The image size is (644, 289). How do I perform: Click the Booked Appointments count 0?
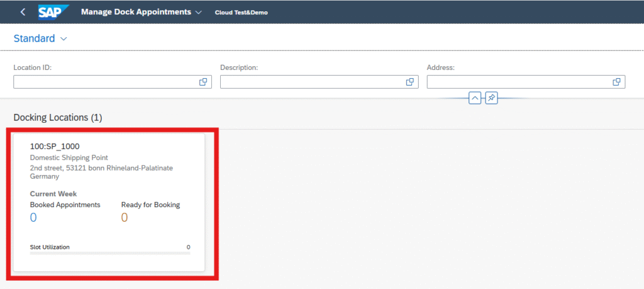coord(33,217)
